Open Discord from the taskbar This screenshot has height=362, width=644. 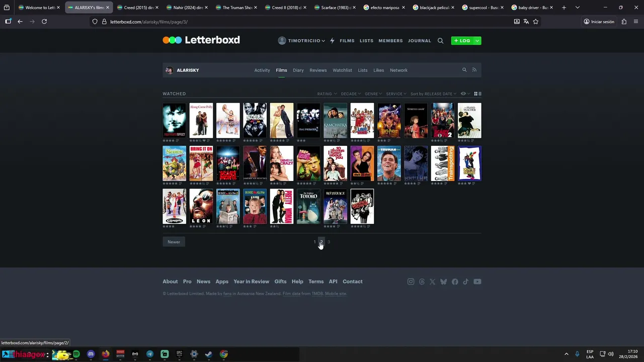coord(91,354)
